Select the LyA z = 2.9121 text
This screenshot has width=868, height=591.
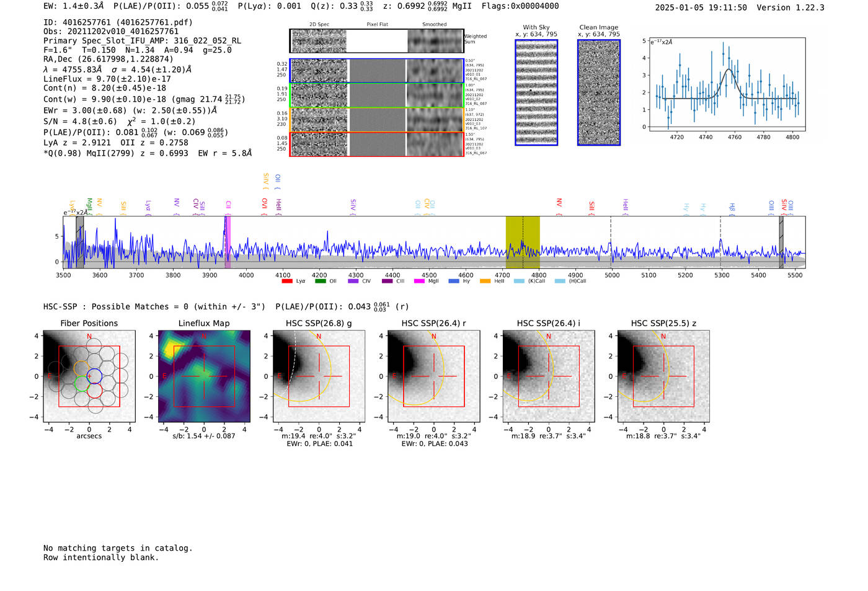[x=73, y=143]
